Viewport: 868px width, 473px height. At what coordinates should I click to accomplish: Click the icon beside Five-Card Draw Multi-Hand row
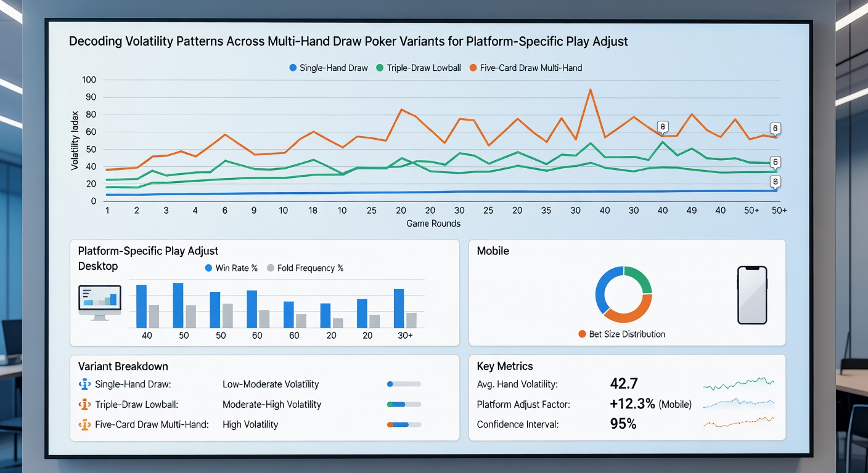coord(85,424)
